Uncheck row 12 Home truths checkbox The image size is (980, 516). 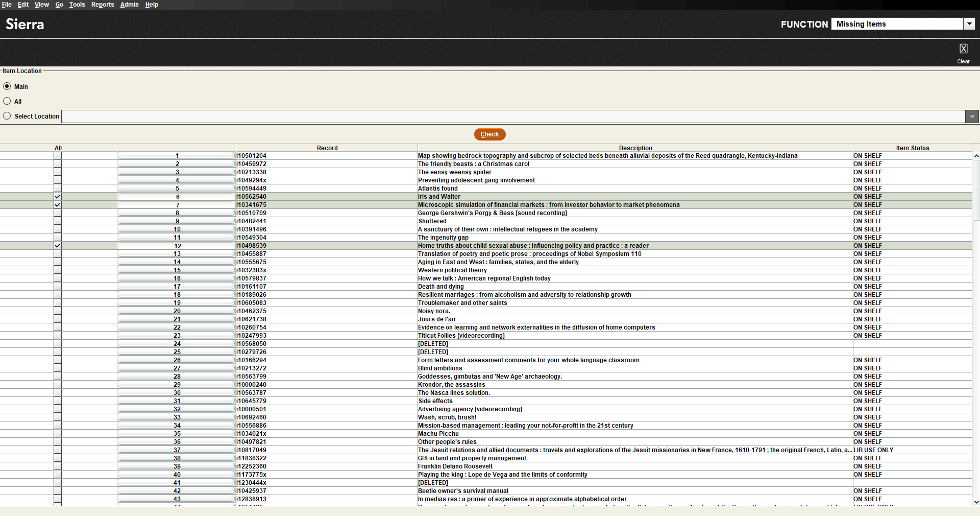(x=58, y=246)
